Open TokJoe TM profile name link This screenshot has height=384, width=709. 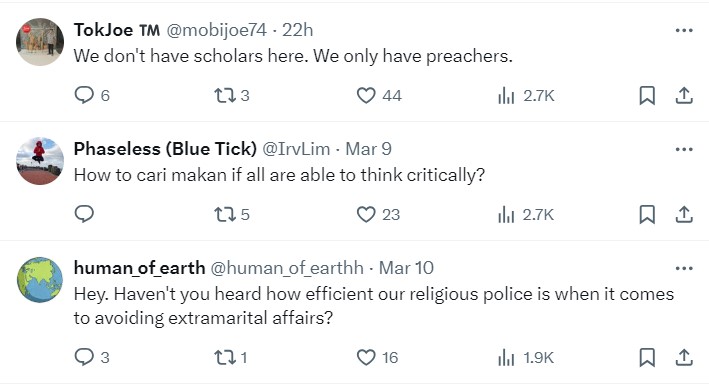117,30
